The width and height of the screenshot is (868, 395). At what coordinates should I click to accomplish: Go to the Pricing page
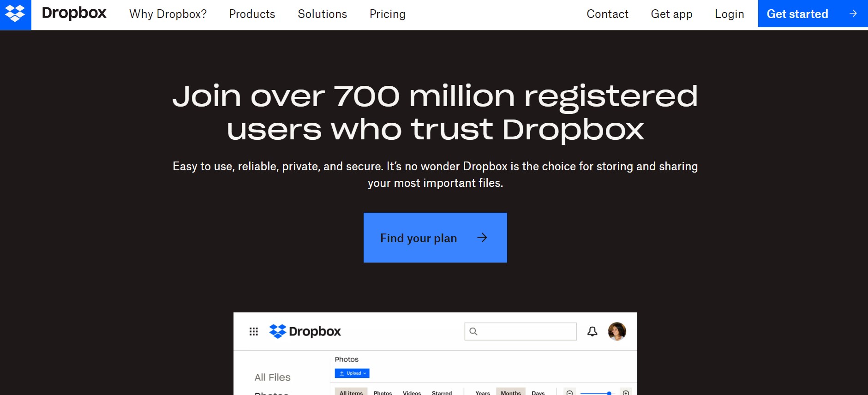coord(387,14)
